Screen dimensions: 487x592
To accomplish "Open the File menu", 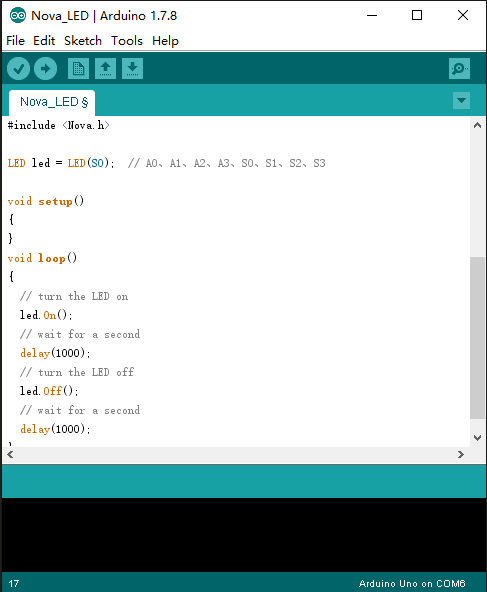I will click(x=15, y=40).
